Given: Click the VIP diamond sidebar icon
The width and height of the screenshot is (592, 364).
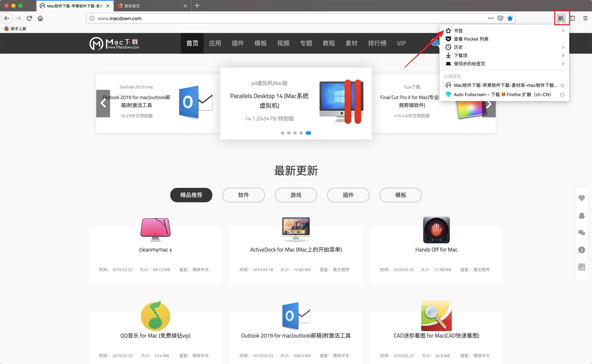Looking at the screenshot, I should click(582, 198).
